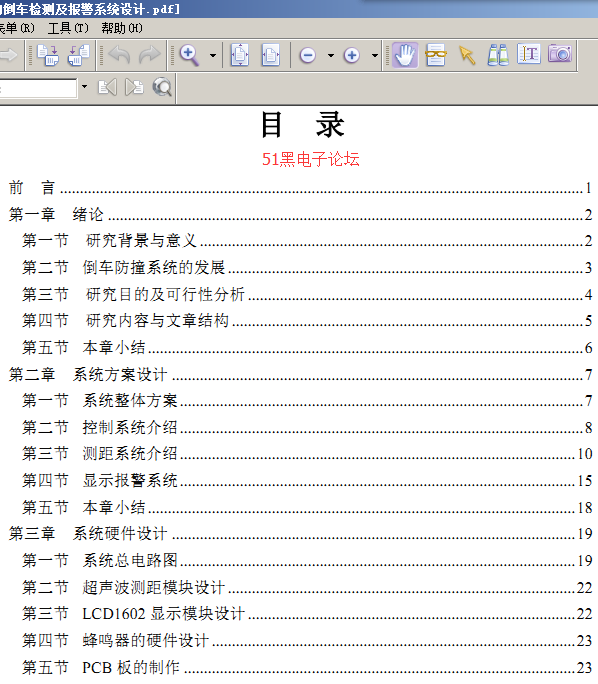This screenshot has height=684, width=598.
Task: Click the forward arrow navigation icon
Action: point(8,55)
